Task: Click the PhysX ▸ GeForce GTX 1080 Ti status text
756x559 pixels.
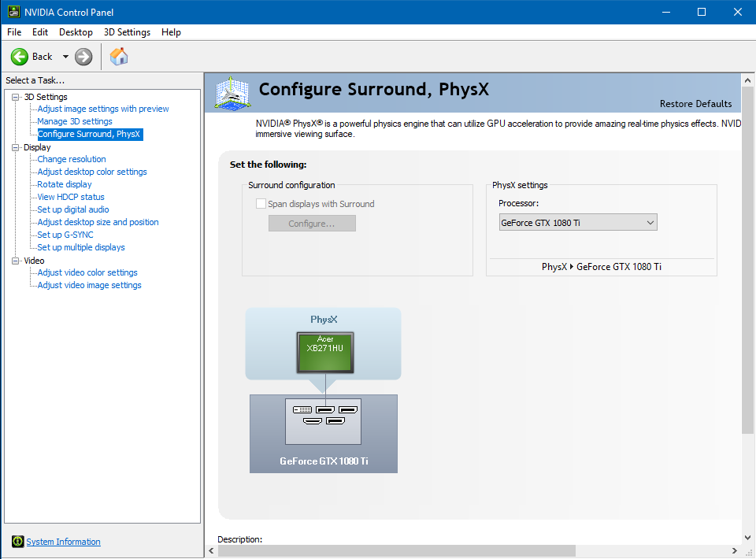Action: tap(601, 267)
